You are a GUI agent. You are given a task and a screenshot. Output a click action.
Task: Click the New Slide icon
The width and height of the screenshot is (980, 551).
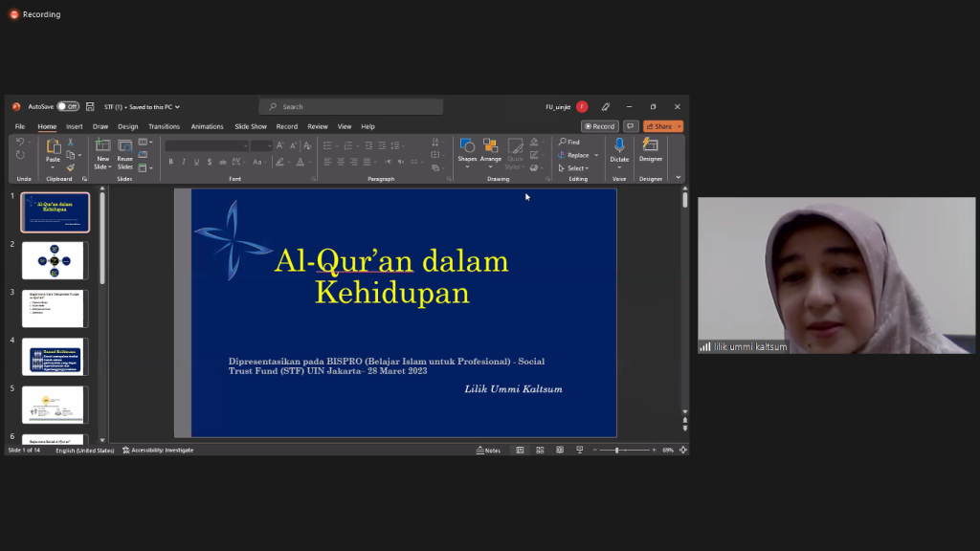point(102,146)
